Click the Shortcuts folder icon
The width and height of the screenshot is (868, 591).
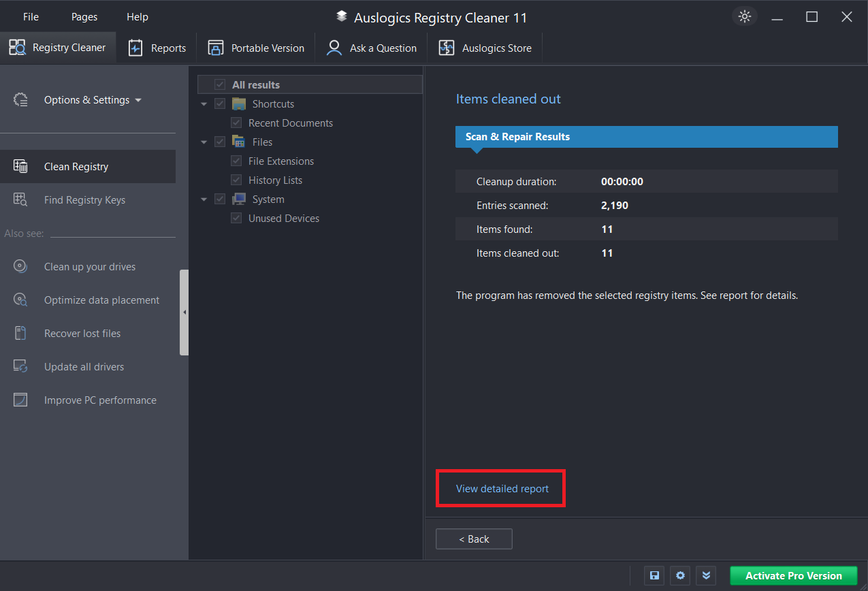click(238, 104)
